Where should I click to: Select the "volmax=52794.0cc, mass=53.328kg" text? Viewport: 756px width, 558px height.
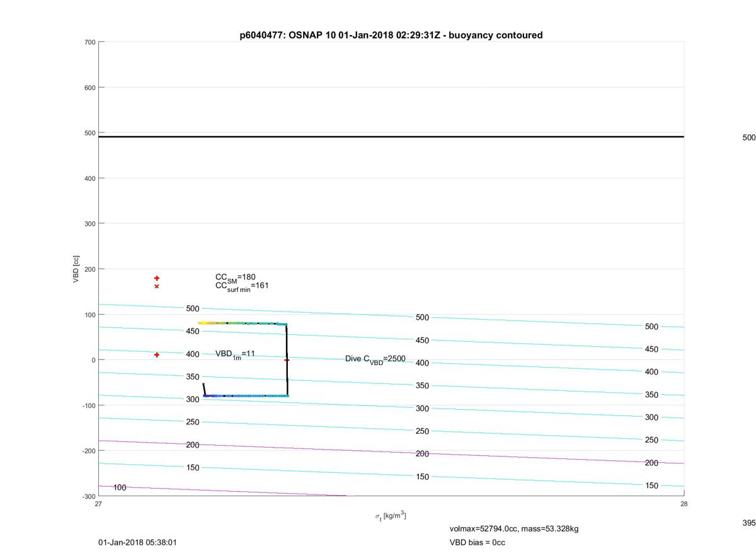pos(514,528)
